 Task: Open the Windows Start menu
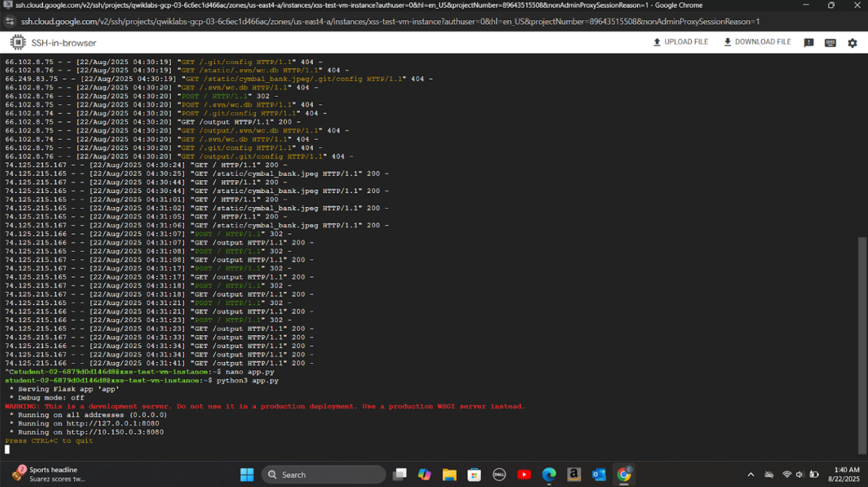(x=247, y=475)
